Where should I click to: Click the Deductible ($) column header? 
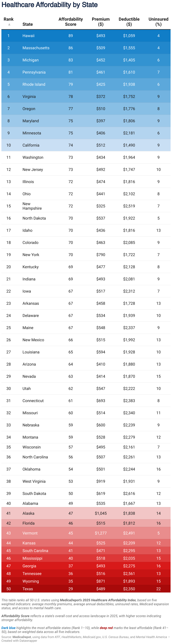pyautogui.click(x=129, y=22)
